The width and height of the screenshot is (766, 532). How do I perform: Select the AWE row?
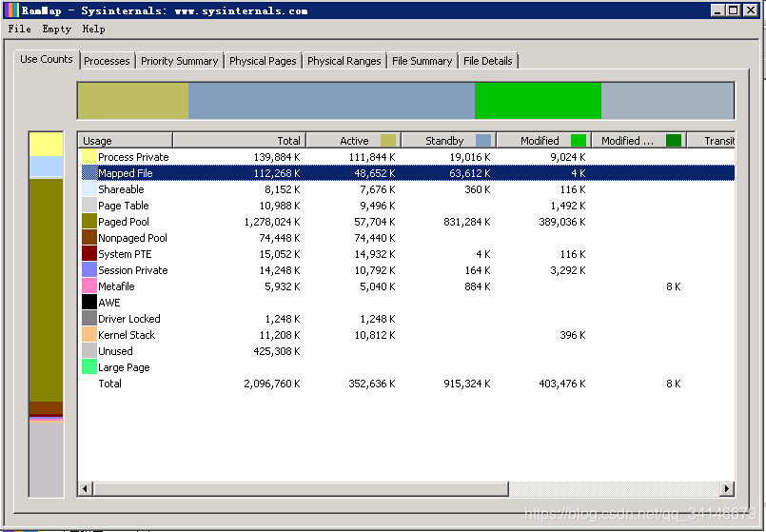[x=406, y=303]
